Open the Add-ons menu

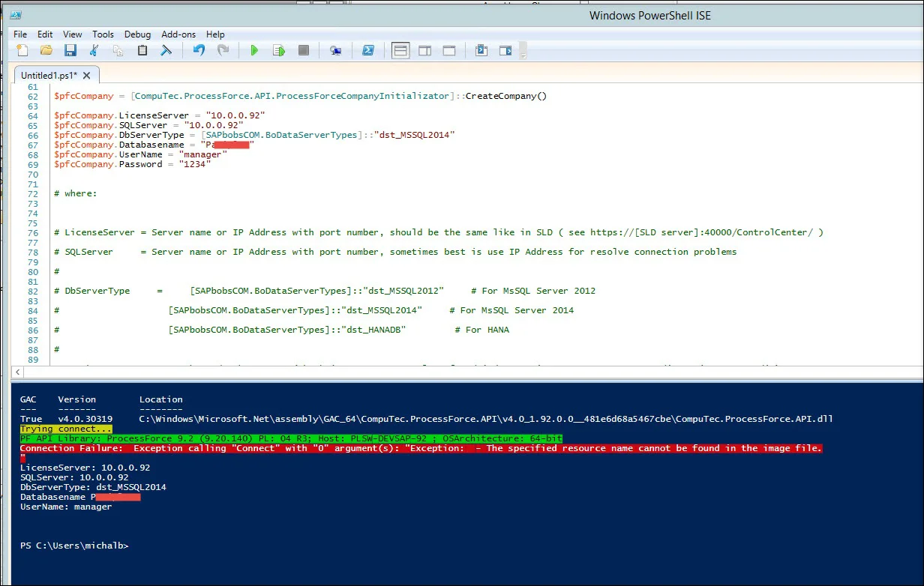coord(178,34)
